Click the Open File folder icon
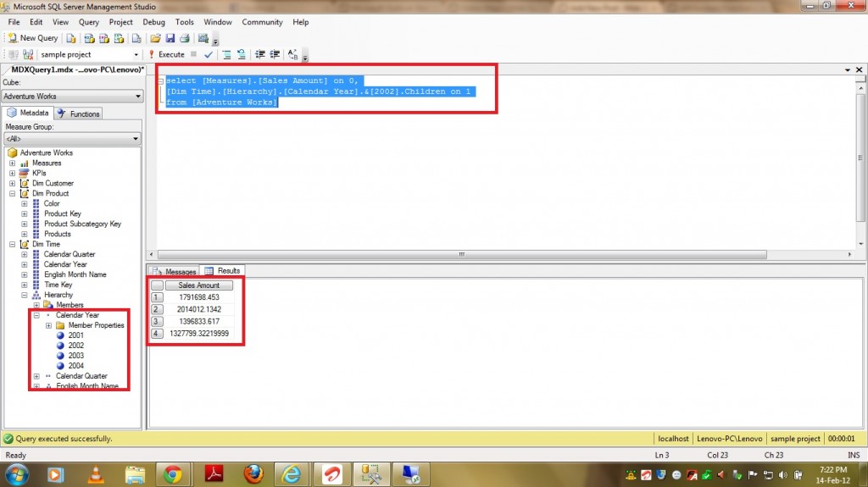 coord(155,38)
